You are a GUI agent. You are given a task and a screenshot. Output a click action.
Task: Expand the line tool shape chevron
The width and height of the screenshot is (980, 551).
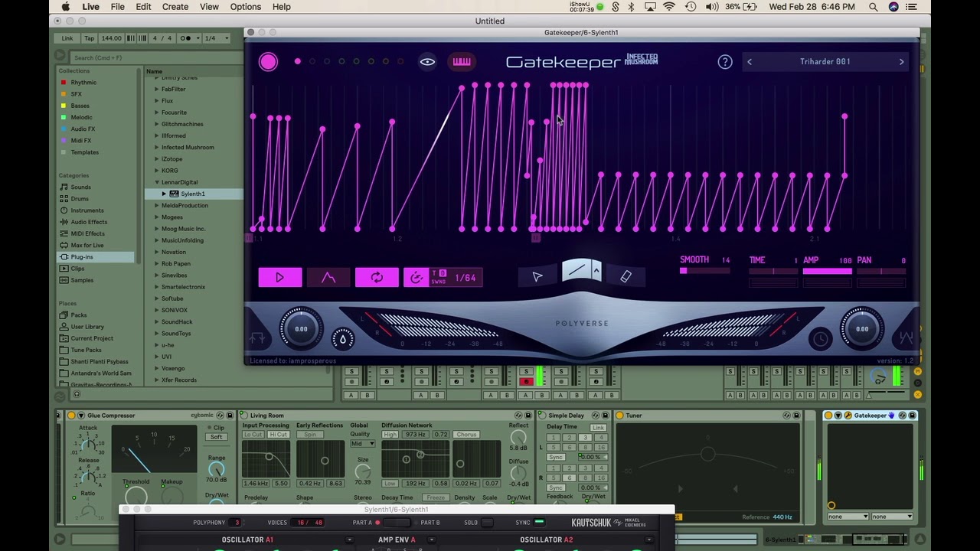(x=596, y=270)
